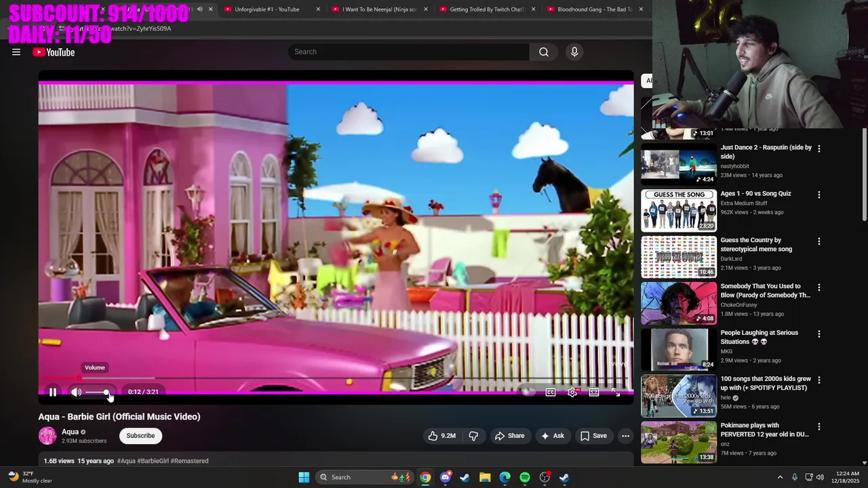The height and width of the screenshot is (488, 868).
Task: Save the video to a playlist
Action: (x=593, y=436)
